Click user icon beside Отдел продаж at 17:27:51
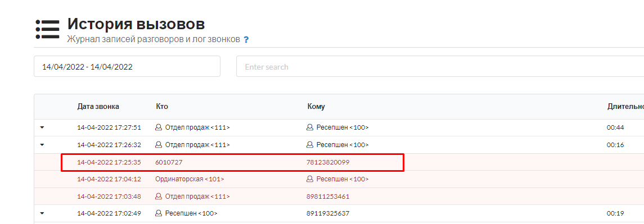This screenshot has width=644, height=224. pos(159,127)
